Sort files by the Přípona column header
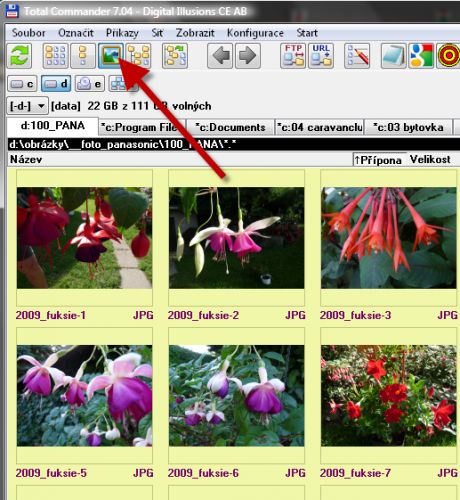Image resolution: width=460 pixels, height=500 pixels. click(x=378, y=160)
